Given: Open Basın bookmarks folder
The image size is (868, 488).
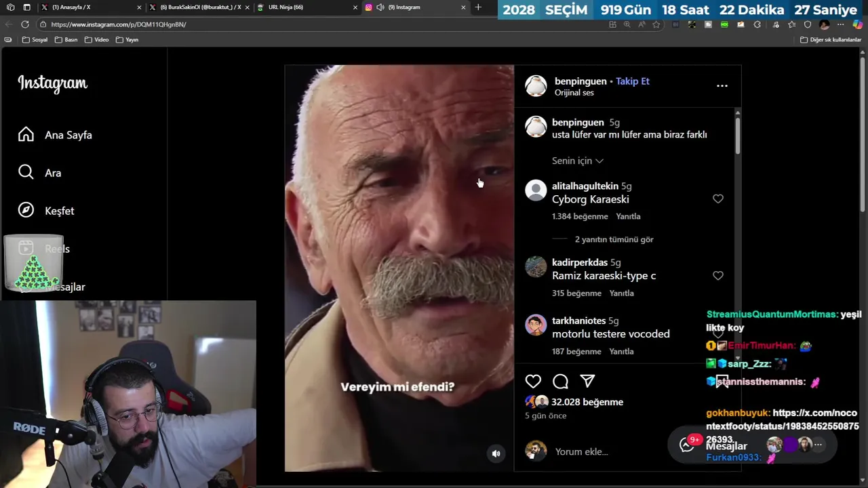Looking at the screenshot, I should click(x=66, y=40).
